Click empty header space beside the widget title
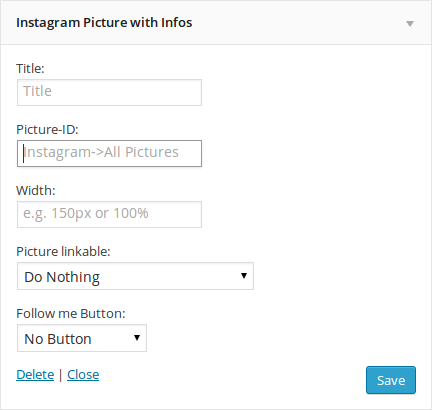This screenshot has height=410, width=432. tap(297, 23)
